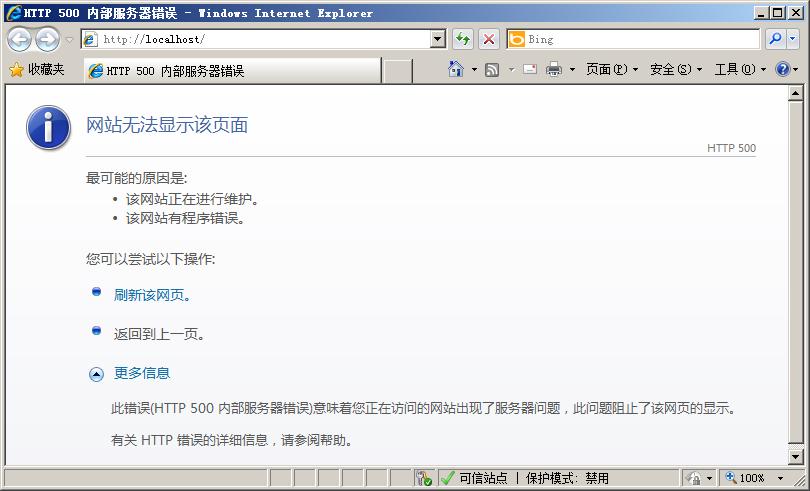This screenshot has height=491, width=810.
Task: Click the 该网站有程序错误 bullet text
Action: (x=185, y=219)
